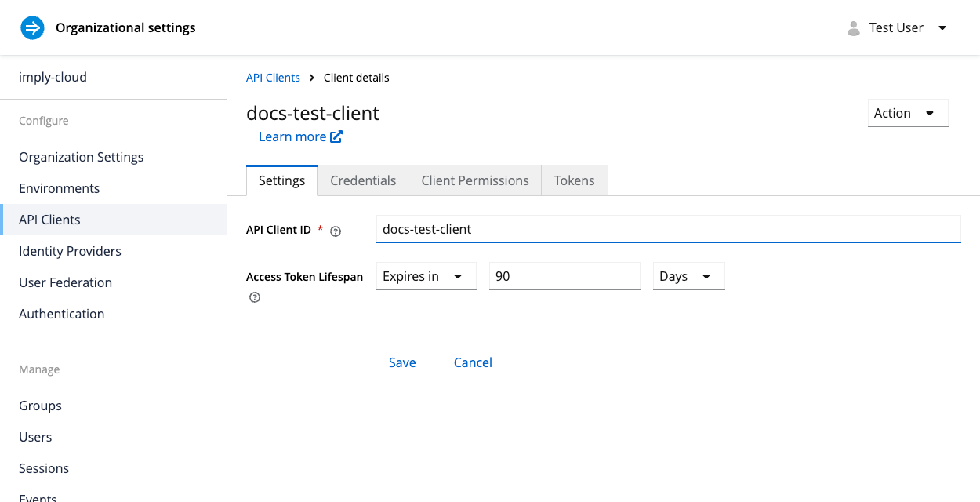Open the Action dropdown
Viewport: 980px width, 502px height.
(x=907, y=113)
